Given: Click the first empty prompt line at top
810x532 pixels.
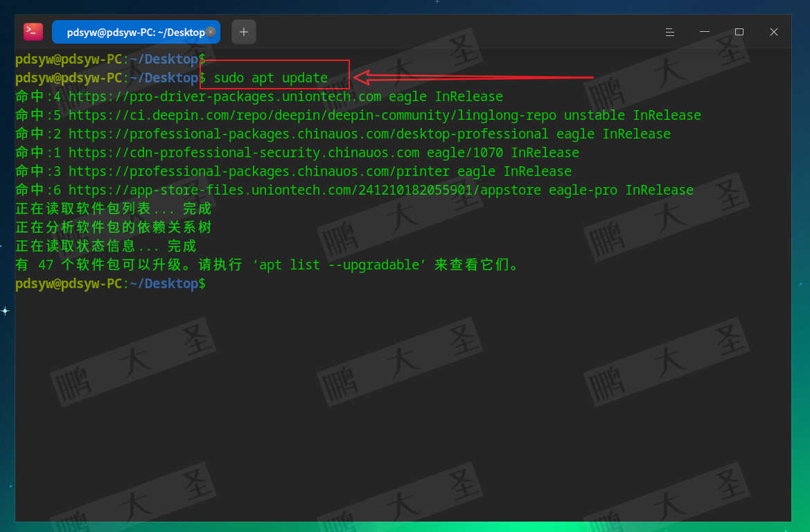Looking at the screenshot, I should 111,59.
